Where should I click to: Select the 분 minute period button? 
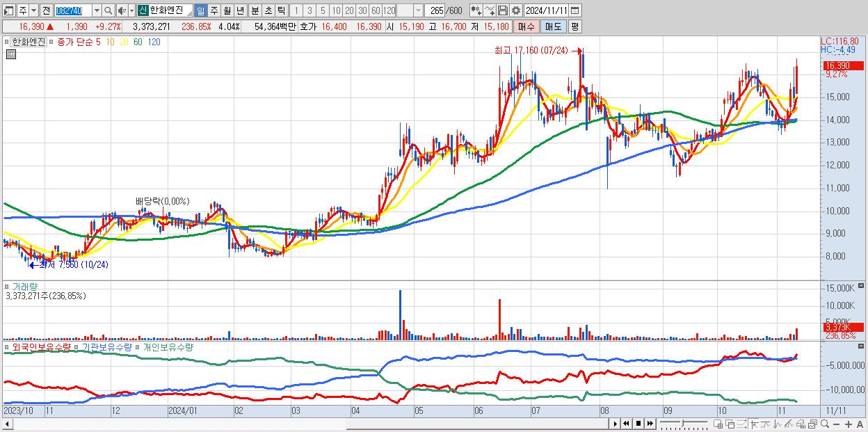[x=255, y=10]
